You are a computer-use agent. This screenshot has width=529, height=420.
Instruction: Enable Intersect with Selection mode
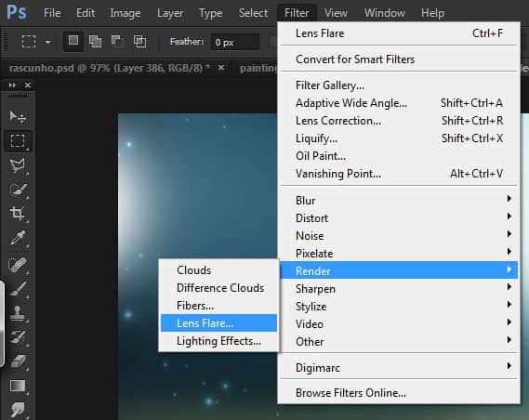coord(140,41)
